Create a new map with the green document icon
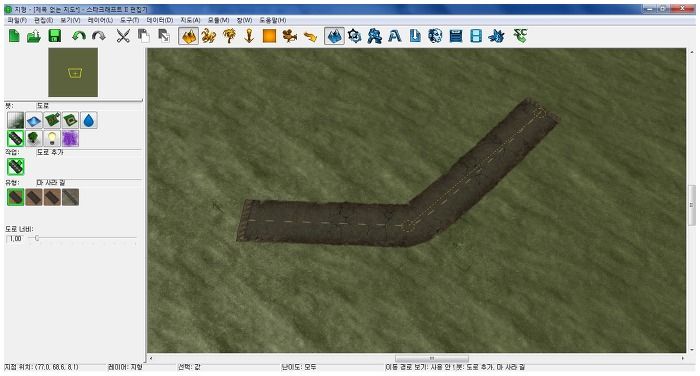The width and height of the screenshot is (700, 376). click(x=14, y=36)
